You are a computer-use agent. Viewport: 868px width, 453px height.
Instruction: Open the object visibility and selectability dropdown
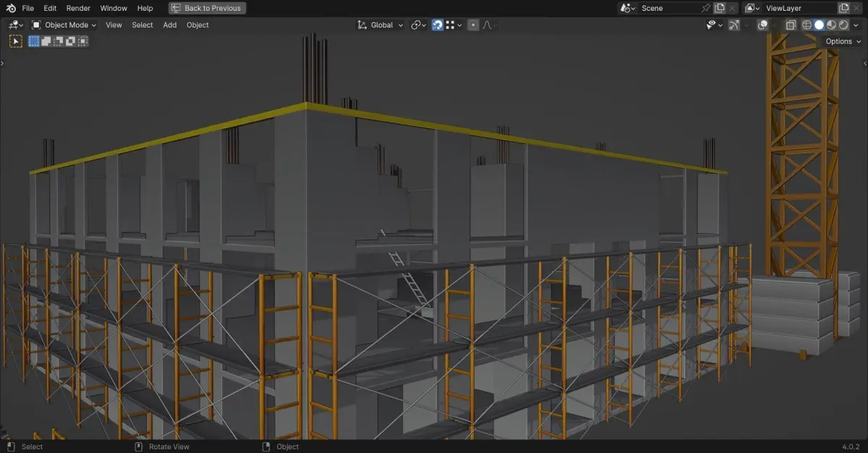click(715, 25)
